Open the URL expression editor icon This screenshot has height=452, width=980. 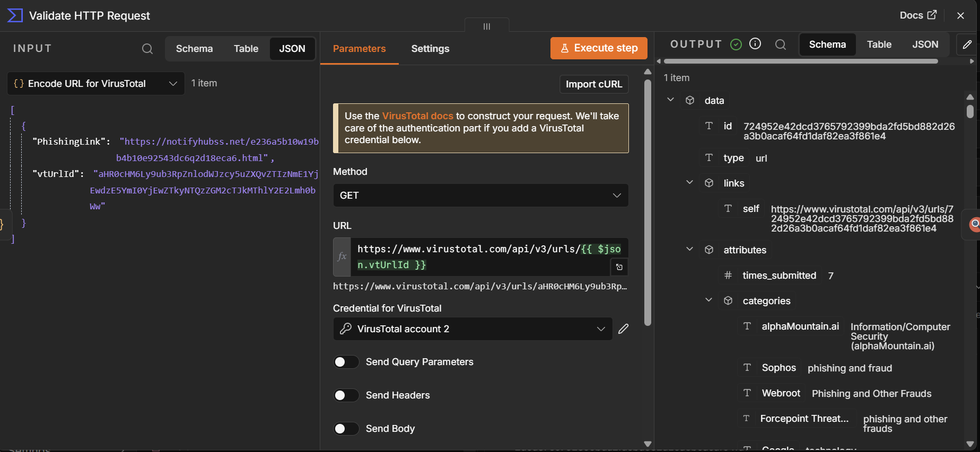(619, 267)
